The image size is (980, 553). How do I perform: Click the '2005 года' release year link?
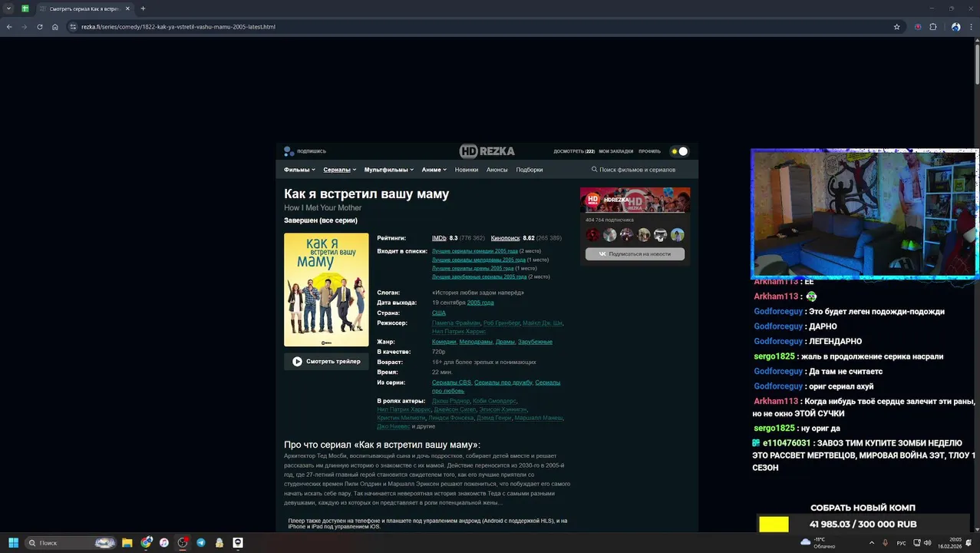(x=480, y=303)
